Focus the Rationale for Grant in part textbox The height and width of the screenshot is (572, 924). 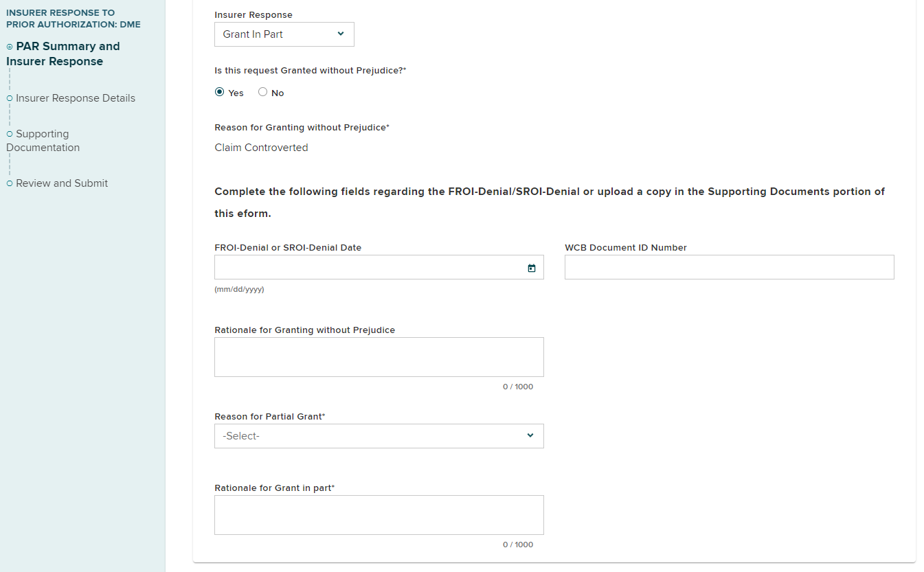pyautogui.click(x=379, y=515)
